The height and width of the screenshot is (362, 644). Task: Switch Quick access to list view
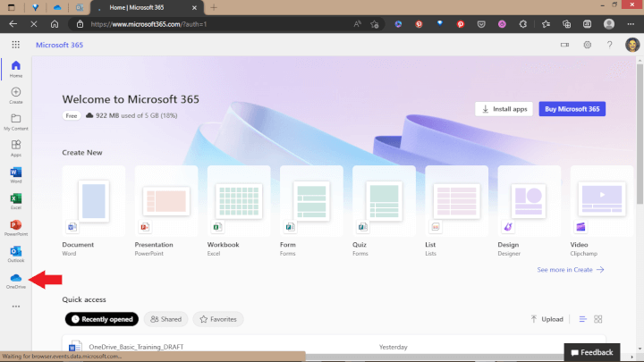tap(582, 319)
